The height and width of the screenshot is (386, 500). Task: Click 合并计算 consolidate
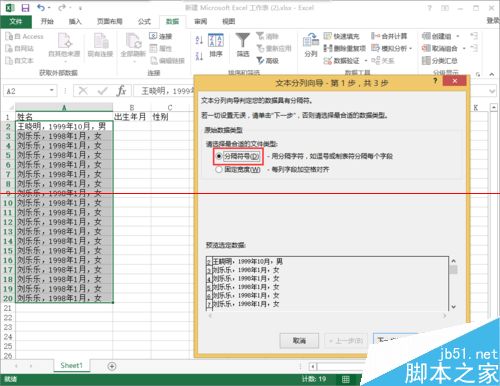(x=389, y=36)
